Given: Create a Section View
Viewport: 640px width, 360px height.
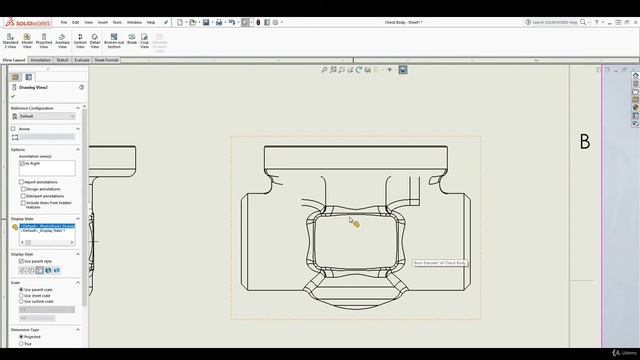Looking at the screenshot, I should pyautogui.click(x=80, y=41).
